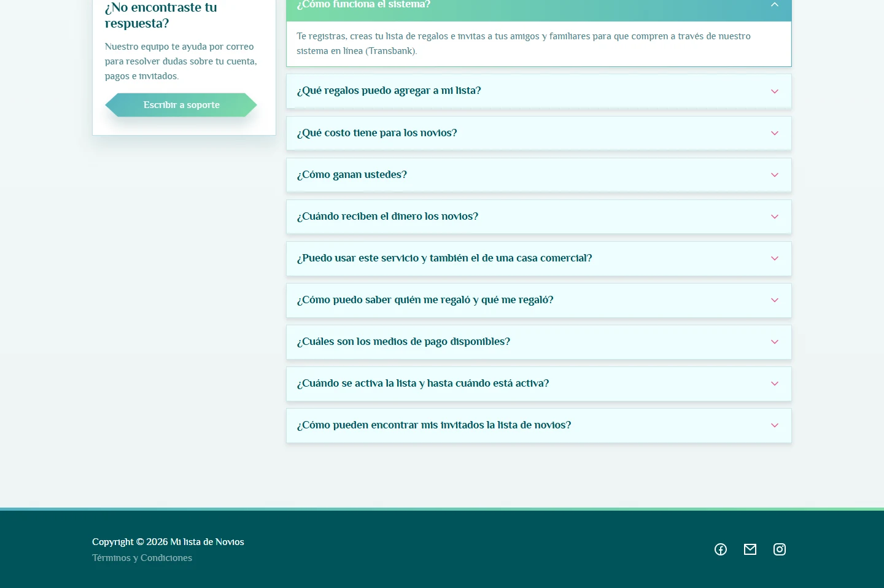Click the "¿No encontraste tu respuesta?" heading
Screen dimensions: 884x588
(x=161, y=15)
